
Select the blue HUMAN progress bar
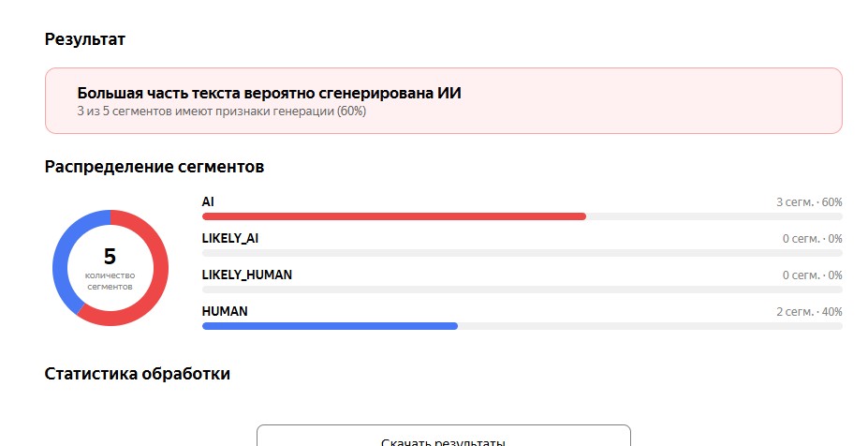tap(330, 326)
